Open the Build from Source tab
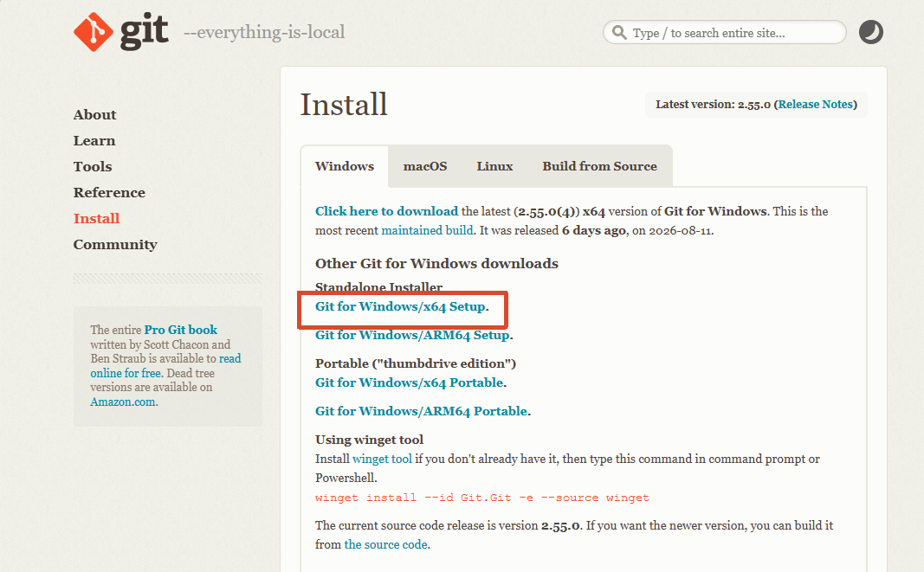 (x=599, y=166)
